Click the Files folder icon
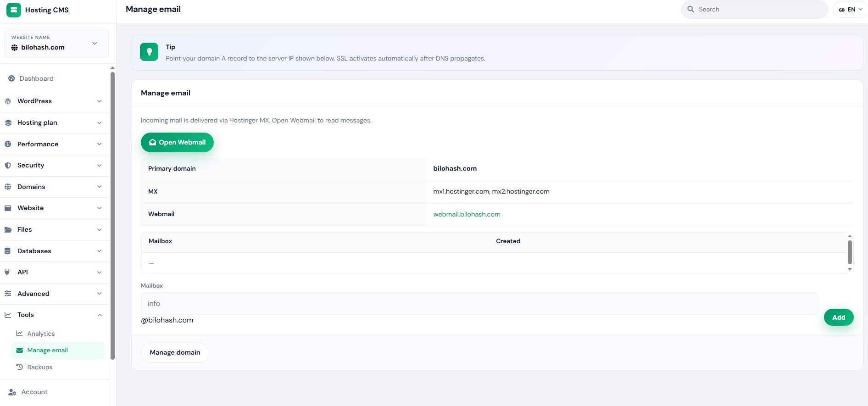Screen dimensions: 868x406 tap(8, 229)
